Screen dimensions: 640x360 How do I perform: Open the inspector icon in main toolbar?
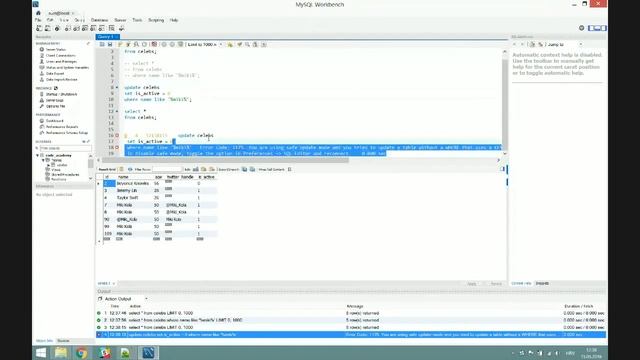(57, 28)
